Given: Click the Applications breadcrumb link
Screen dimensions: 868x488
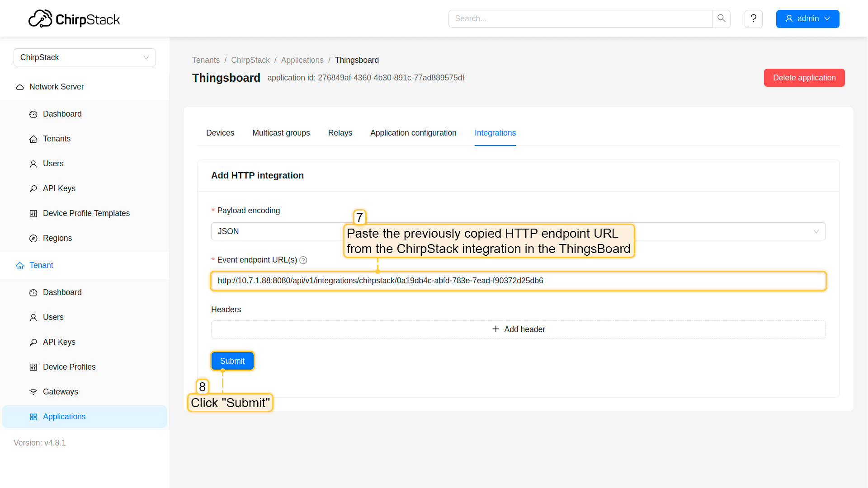Looking at the screenshot, I should coord(302,60).
